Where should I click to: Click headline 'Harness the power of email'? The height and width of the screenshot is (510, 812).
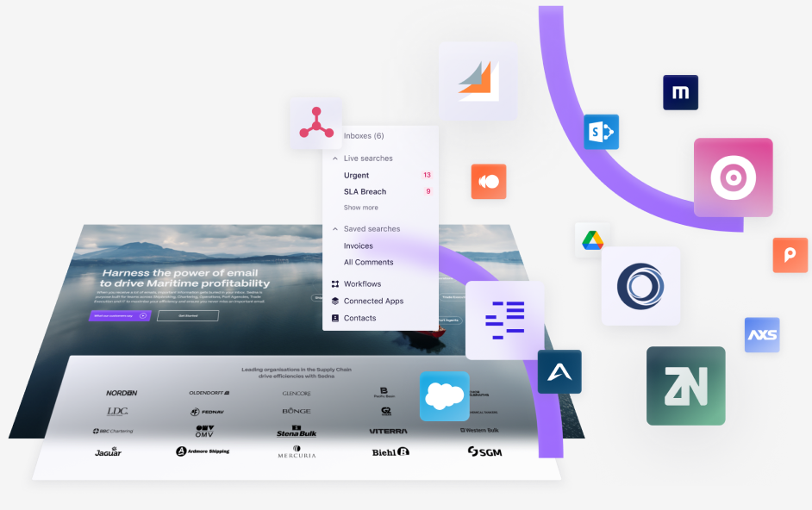coord(179,273)
